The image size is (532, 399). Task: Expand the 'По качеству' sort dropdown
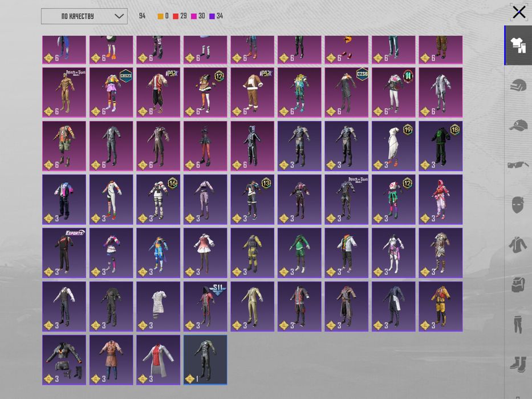click(x=84, y=17)
